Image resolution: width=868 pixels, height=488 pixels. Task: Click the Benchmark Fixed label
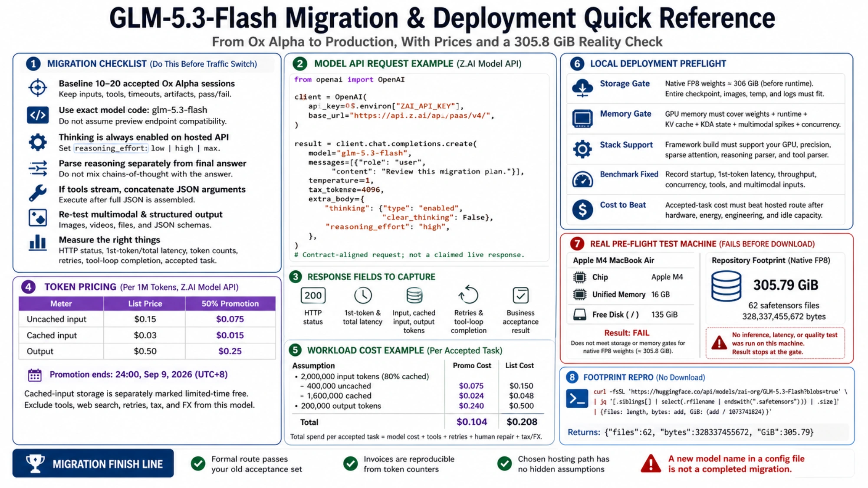629,174
